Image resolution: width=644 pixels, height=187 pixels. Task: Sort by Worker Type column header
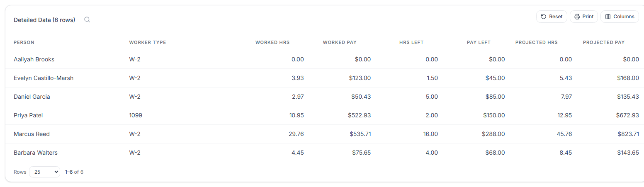coord(148,42)
